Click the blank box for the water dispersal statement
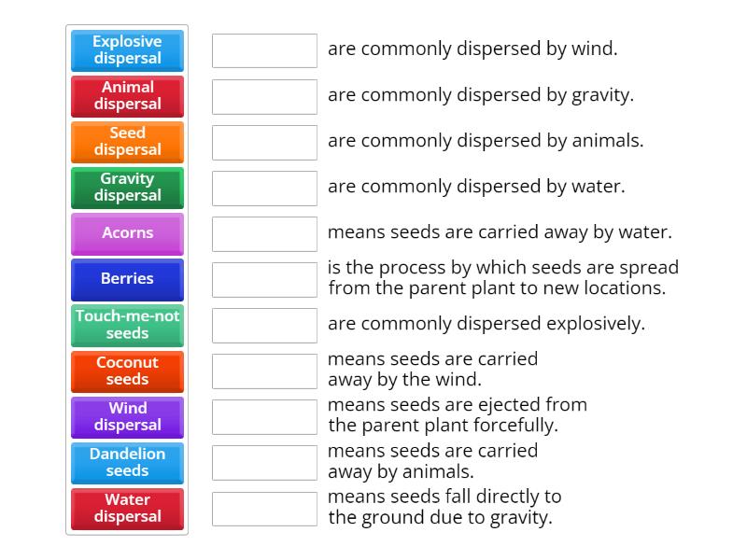 [x=264, y=187]
